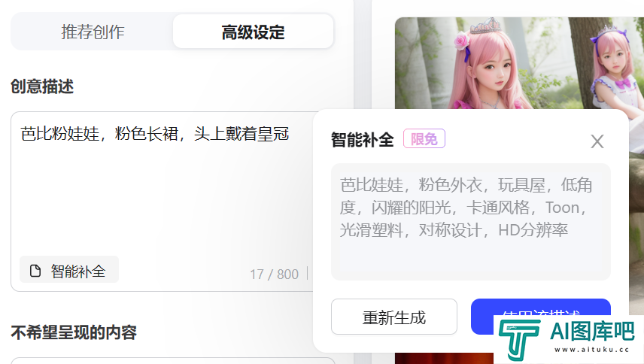Click the AI图库吧 watermark logo
This screenshot has width=644, height=364.
[569, 338]
